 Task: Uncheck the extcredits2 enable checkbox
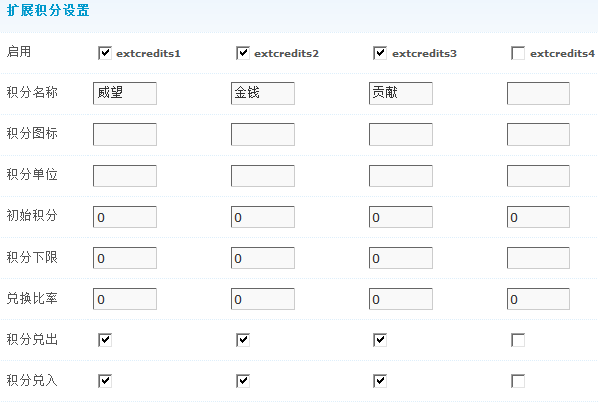tap(243, 53)
